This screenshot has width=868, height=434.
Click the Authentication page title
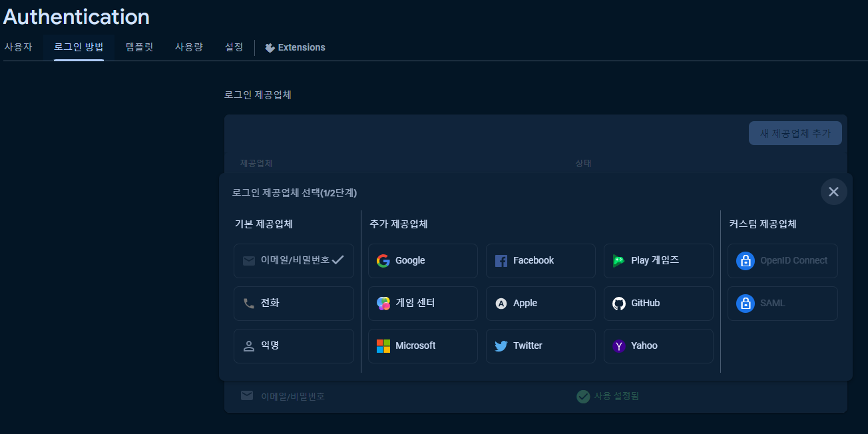click(x=77, y=17)
